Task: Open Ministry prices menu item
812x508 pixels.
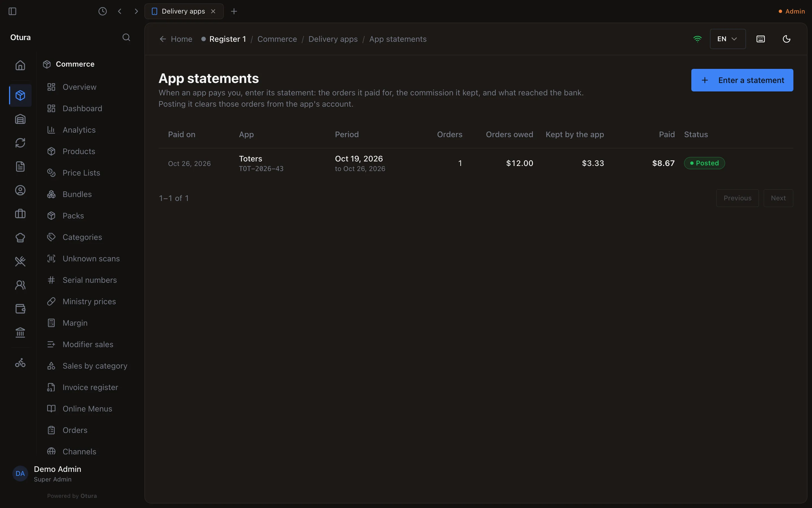Action: pyautogui.click(x=89, y=301)
